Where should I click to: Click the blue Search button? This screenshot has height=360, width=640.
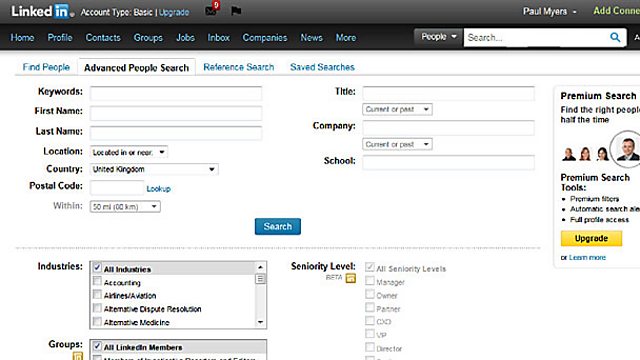coord(278,227)
